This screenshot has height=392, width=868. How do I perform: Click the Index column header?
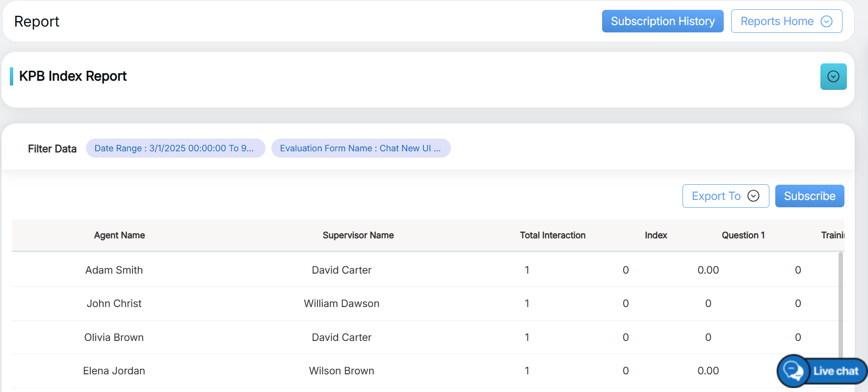click(x=656, y=235)
